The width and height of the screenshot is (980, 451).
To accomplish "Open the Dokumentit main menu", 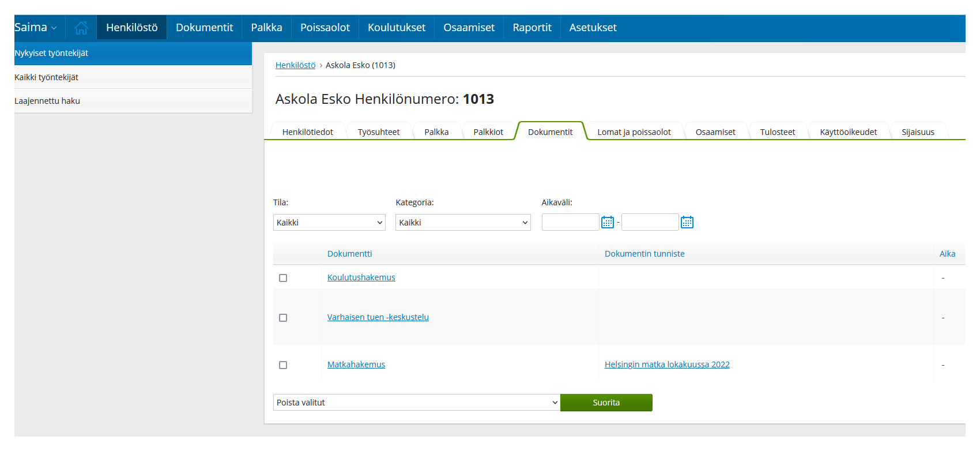I will click(205, 28).
